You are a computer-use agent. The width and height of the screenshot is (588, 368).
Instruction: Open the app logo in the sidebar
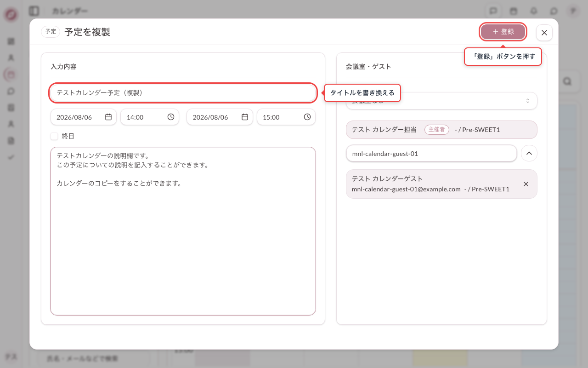[11, 14]
